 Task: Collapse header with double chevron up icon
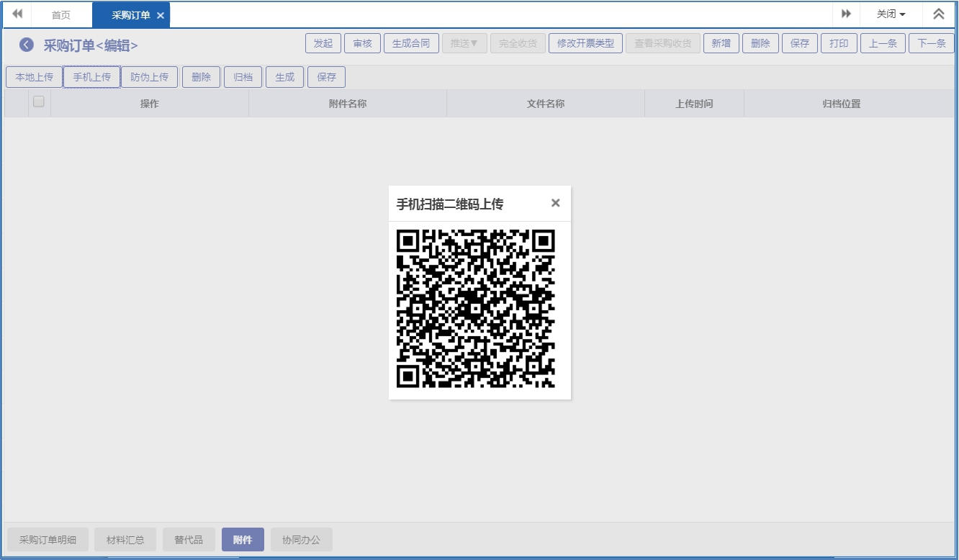[x=938, y=14]
